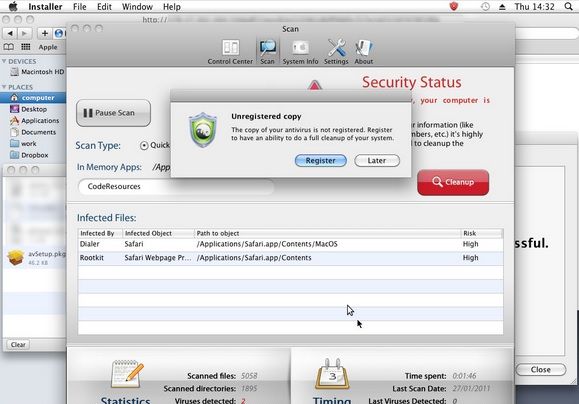Select the Scan toolbar icon
The height and width of the screenshot is (404, 579).
coord(267,52)
